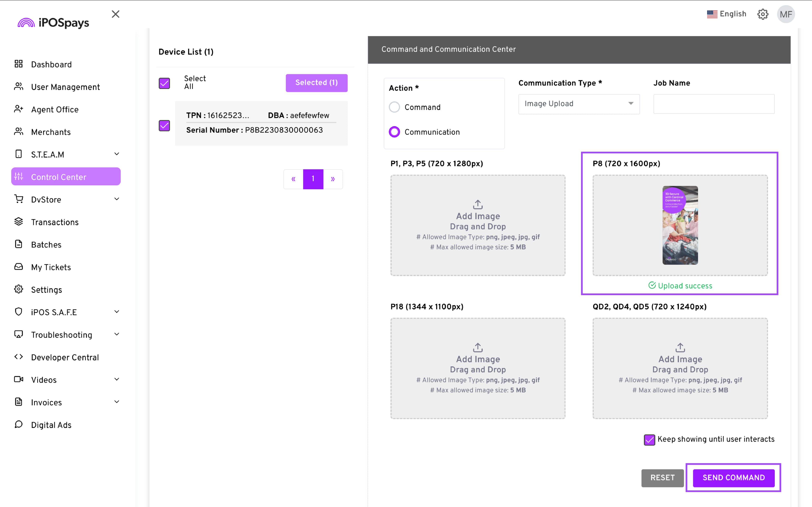Open settings gear in top bar
Viewport: 812px width, 507px height.
tap(763, 14)
